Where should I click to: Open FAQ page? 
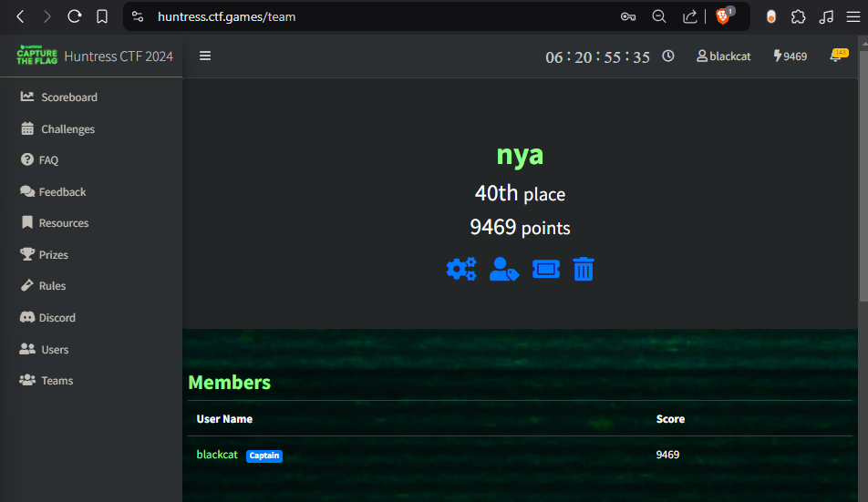point(39,159)
